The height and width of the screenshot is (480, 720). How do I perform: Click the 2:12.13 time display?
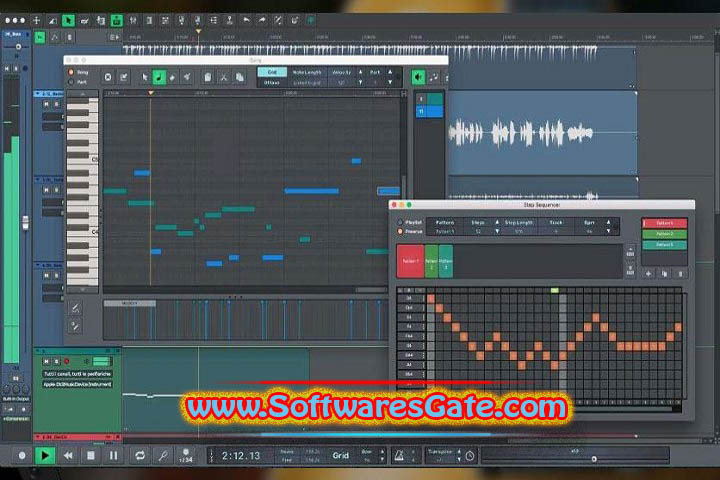(x=241, y=456)
